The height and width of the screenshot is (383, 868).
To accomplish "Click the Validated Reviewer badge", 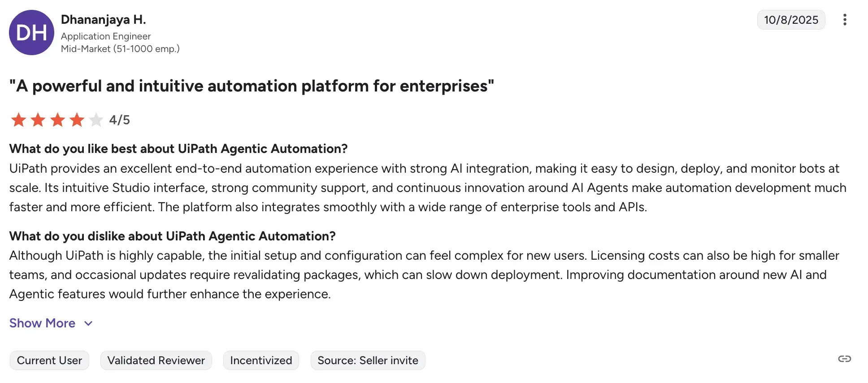I will [x=156, y=361].
